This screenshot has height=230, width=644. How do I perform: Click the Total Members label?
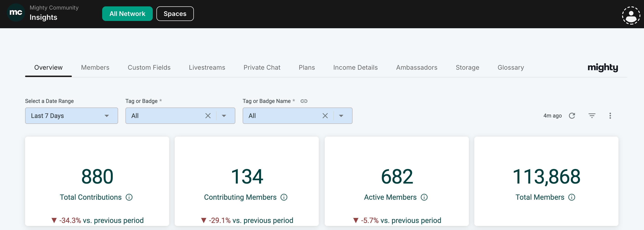click(x=540, y=197)
